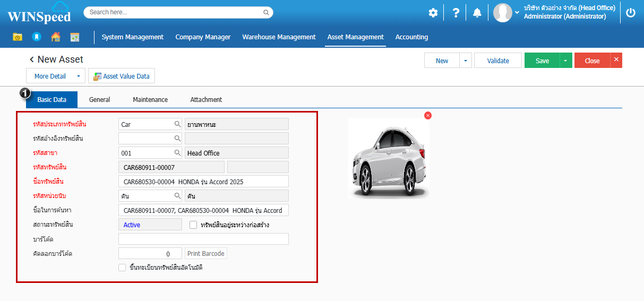Open dropdown arrow next to New
This screenshot has height=301, width=644.
coord(466,61)
